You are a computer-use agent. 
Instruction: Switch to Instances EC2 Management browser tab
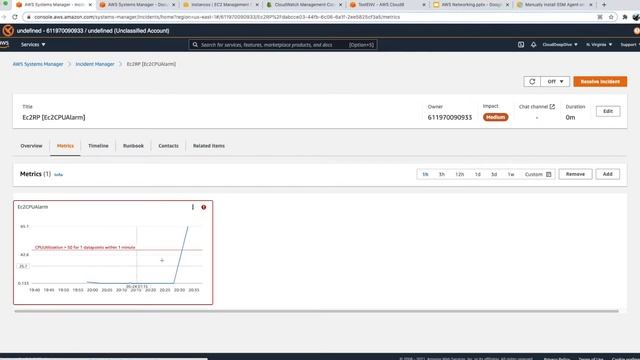(220, 5)
